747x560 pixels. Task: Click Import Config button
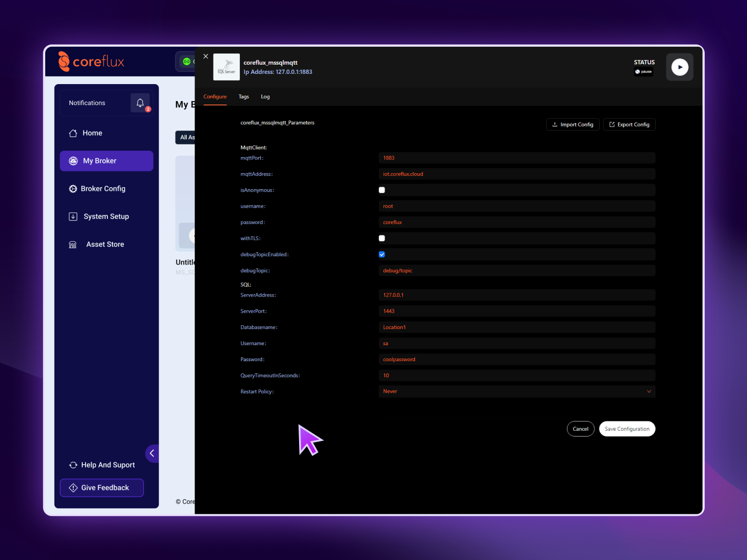(572, 124)
